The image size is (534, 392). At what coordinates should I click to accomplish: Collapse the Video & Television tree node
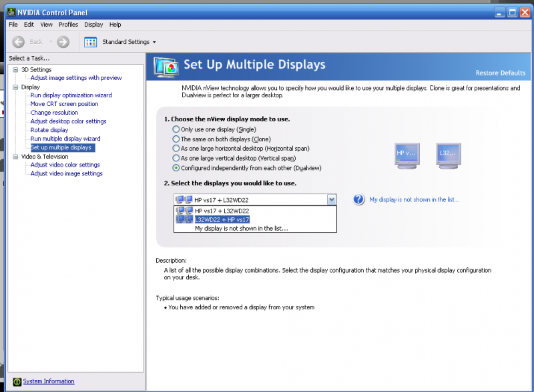pyautogui.click(x=16, y=157)
